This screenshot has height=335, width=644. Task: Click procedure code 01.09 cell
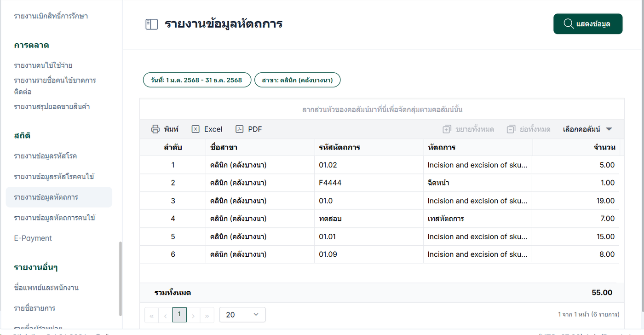pos(369,254)
